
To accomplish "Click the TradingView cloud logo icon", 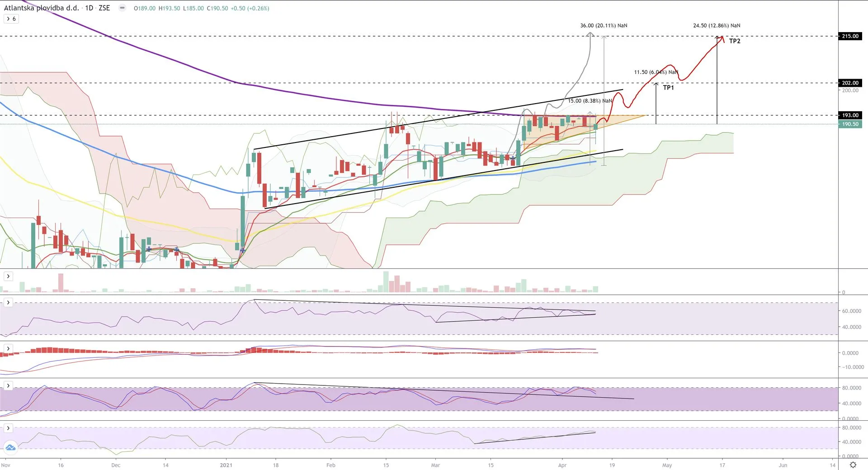I will [x=10, y=448].
